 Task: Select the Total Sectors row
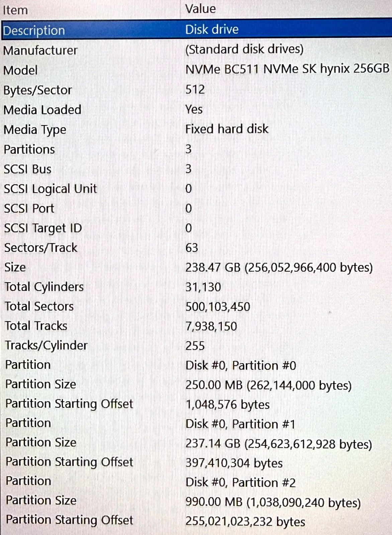point(196,306)
